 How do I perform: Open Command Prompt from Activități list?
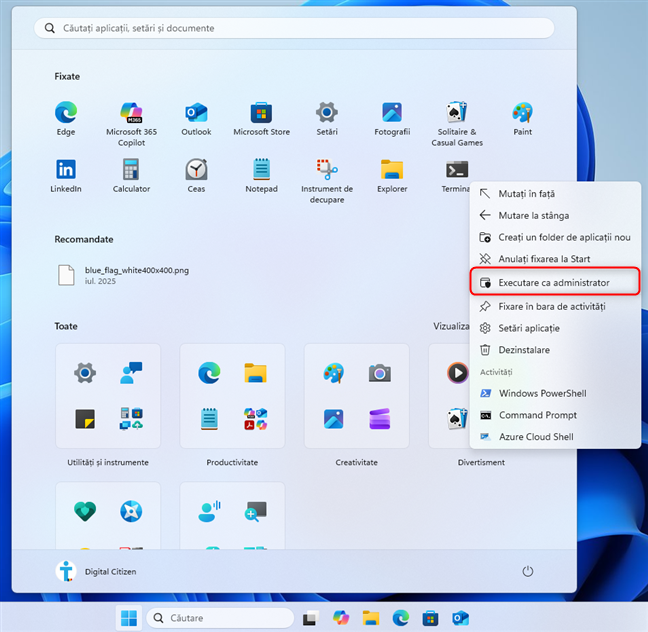click(x=555, y=415)
